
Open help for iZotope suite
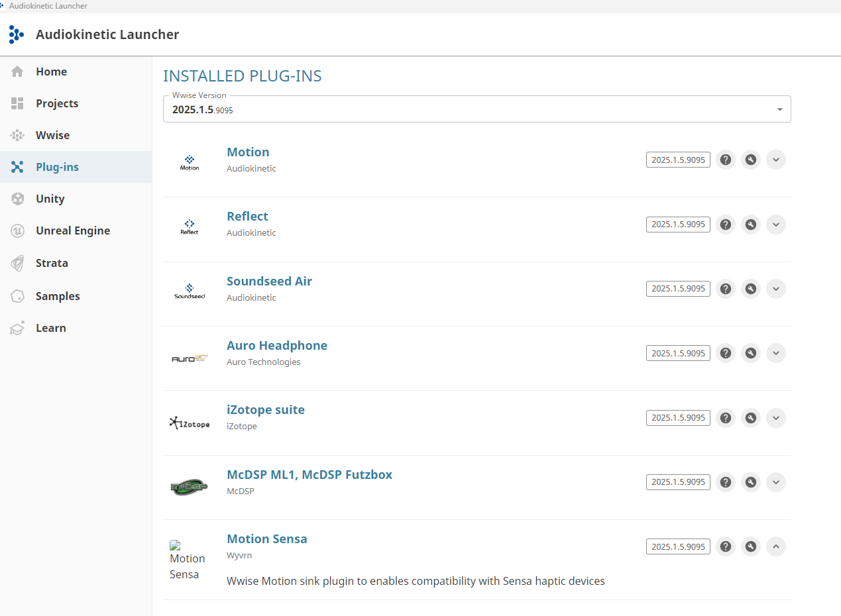(x=726, y=418)
